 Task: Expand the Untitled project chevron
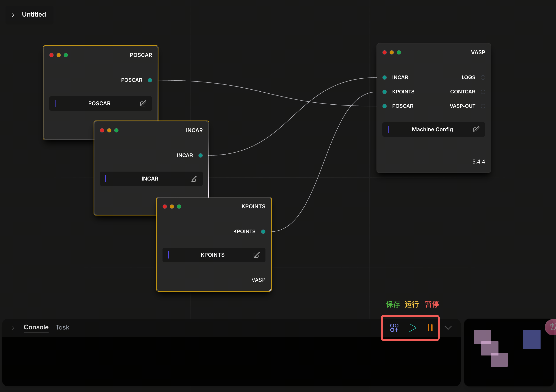click(x=13, y=15)
